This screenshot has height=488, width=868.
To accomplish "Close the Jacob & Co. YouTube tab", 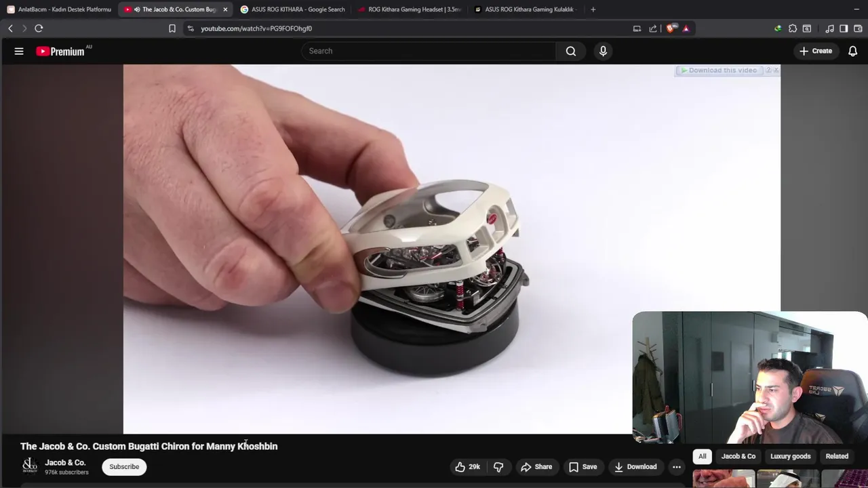I will pyautogui.click(x=225, y=9).
